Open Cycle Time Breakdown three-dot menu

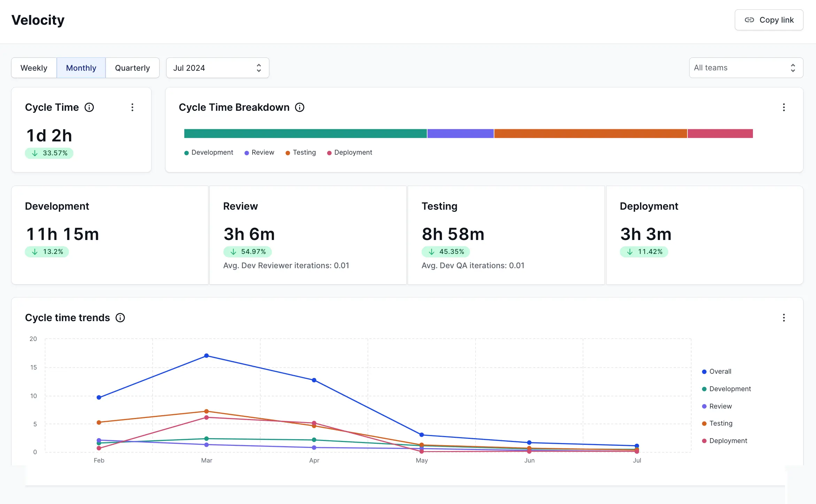[x=784, y=107]
